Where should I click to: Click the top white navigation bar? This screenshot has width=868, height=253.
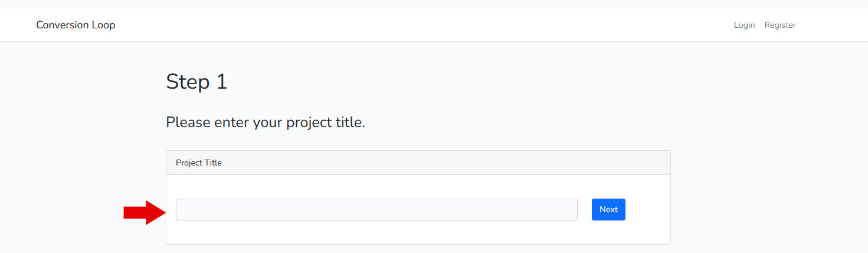(x=413, y=25)
